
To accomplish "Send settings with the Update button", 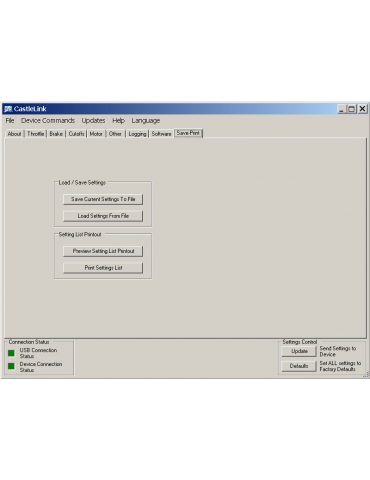I will [x=299, y=351].
